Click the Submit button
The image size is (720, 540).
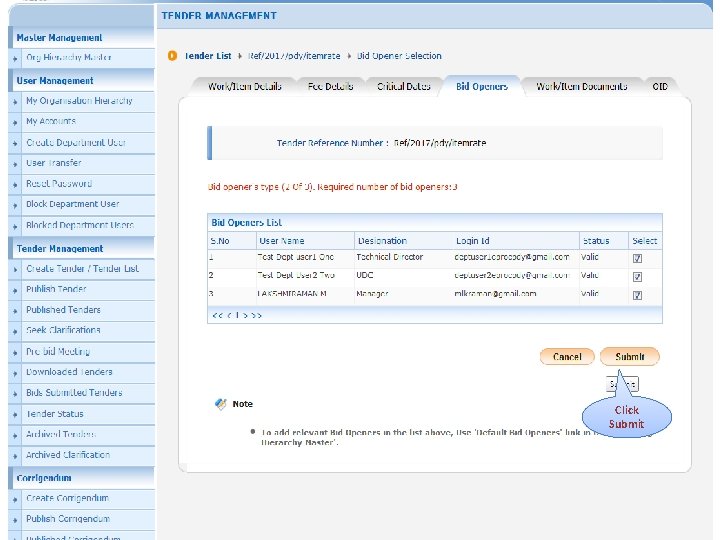(x=630, y=356)
